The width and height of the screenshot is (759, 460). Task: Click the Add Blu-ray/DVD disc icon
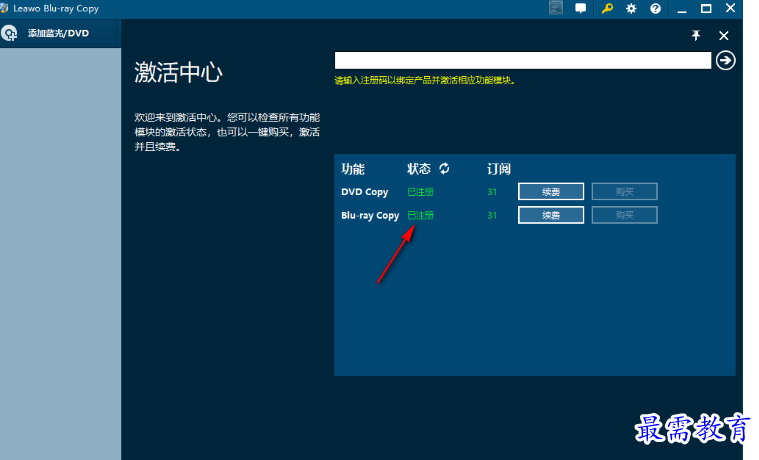[x=9, y=33]
